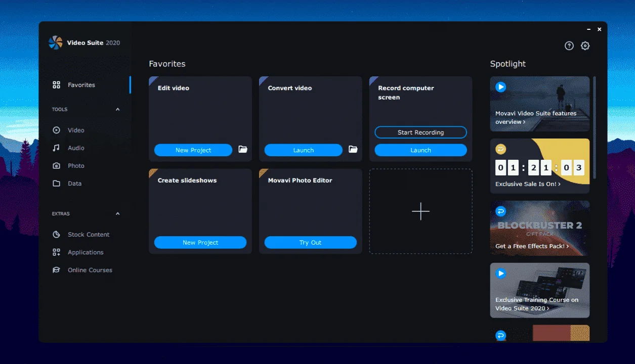
Task: Close the Video Suite window
Action: pyautogui.click(x=600, y=30)
